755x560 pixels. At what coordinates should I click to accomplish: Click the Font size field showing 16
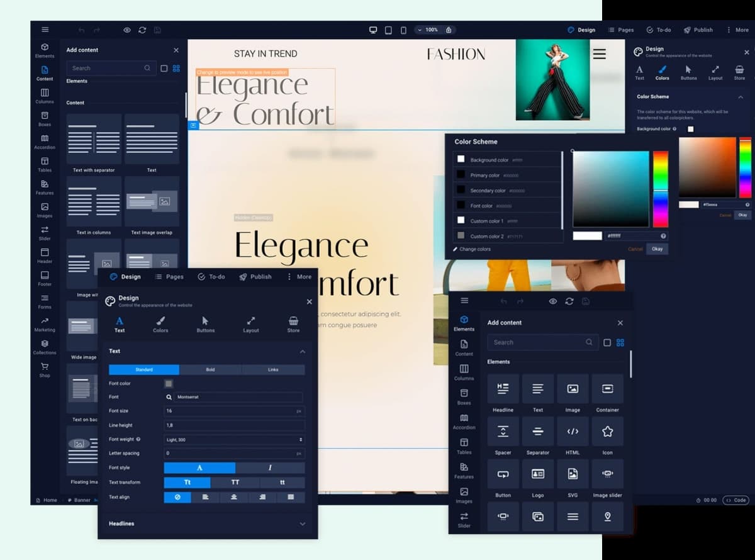(235, 411)
